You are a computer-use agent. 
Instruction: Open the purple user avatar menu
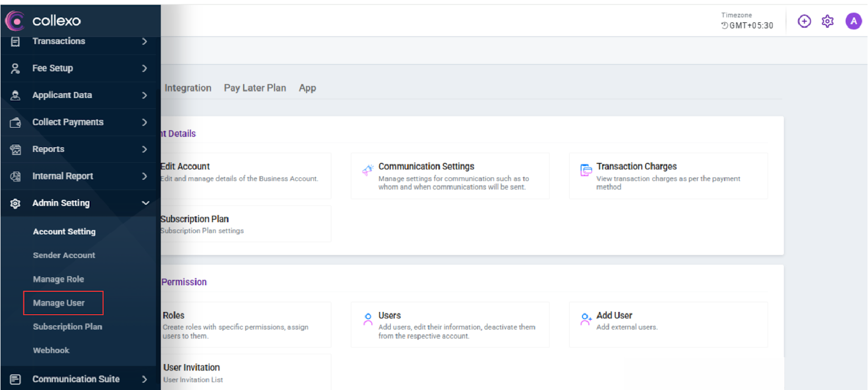[853, 21]
